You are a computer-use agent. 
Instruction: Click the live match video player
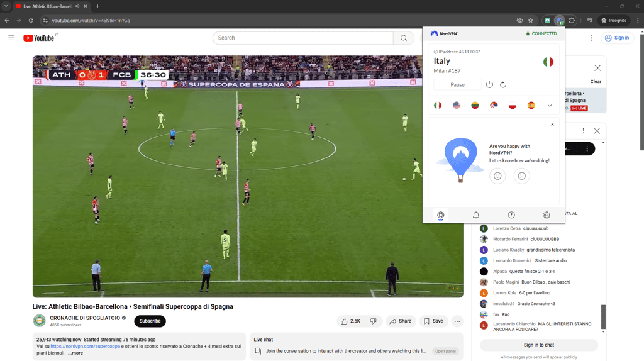pos(248,177)
